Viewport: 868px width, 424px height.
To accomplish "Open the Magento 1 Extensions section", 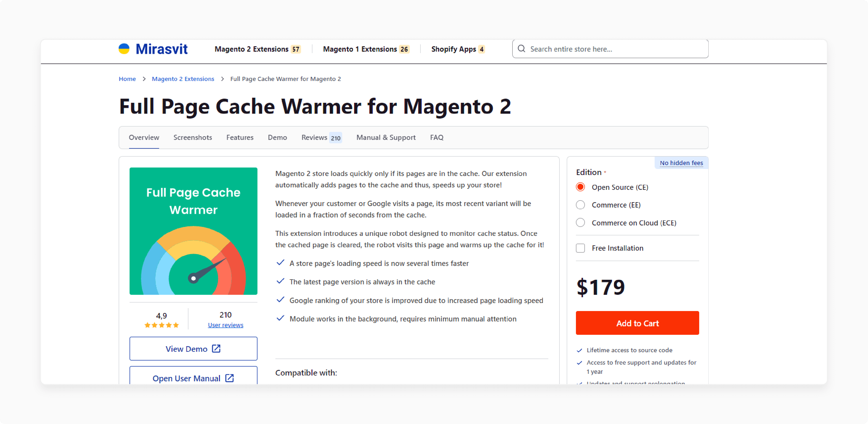I will (365, 49).
